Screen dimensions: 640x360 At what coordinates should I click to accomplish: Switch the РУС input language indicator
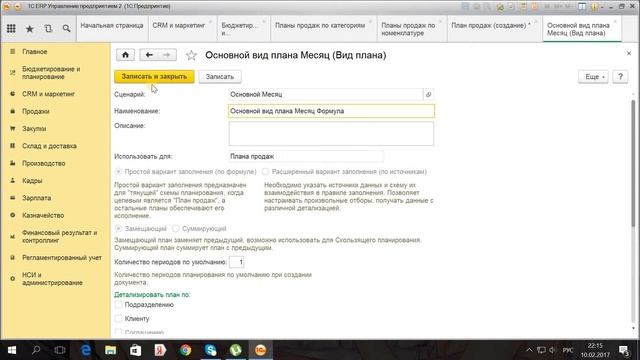[x=568, y=350]
